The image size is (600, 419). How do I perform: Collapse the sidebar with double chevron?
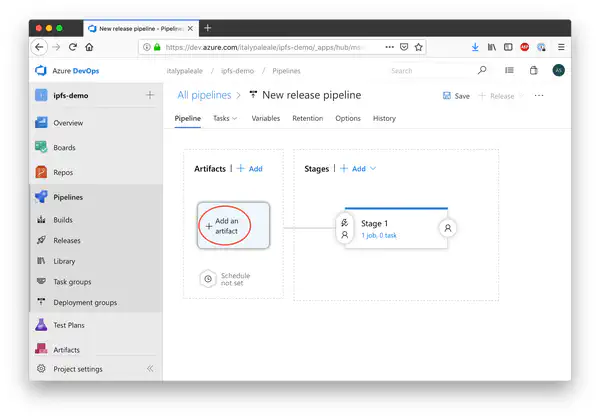coord(150,368)
